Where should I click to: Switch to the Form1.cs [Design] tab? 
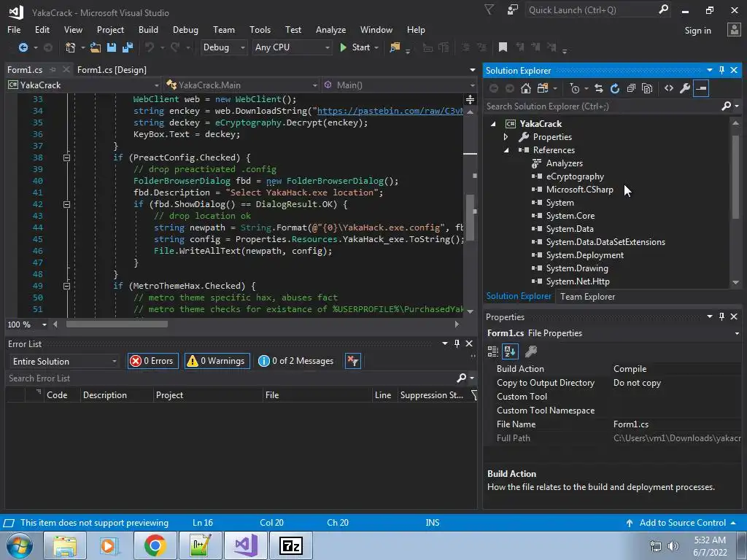[x=112, y=69]
